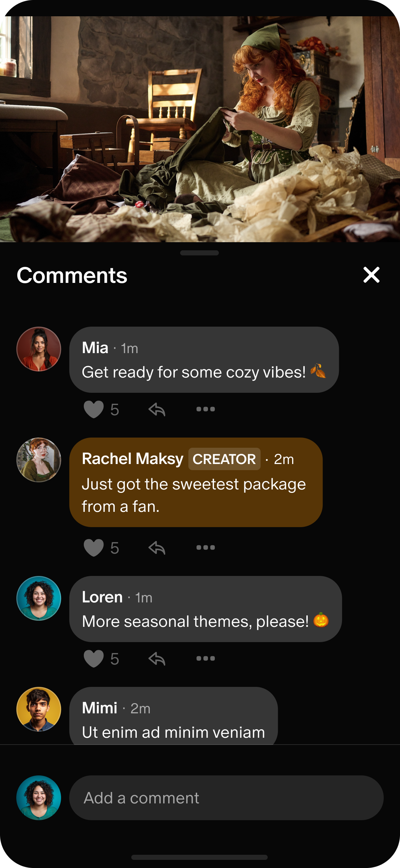
Task: Heart Rachel Maksy's package comment
Action: coord(94,547)
